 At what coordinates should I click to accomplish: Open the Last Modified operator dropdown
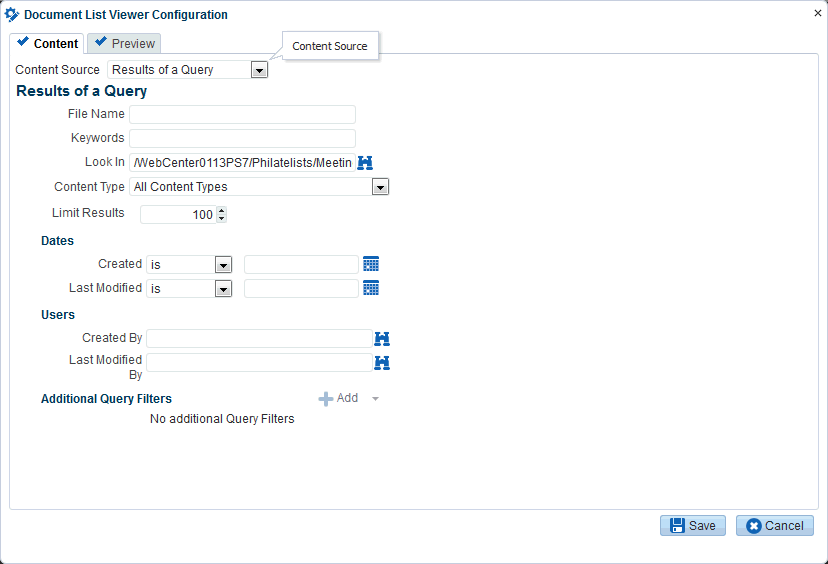click(x=223, y=289)
